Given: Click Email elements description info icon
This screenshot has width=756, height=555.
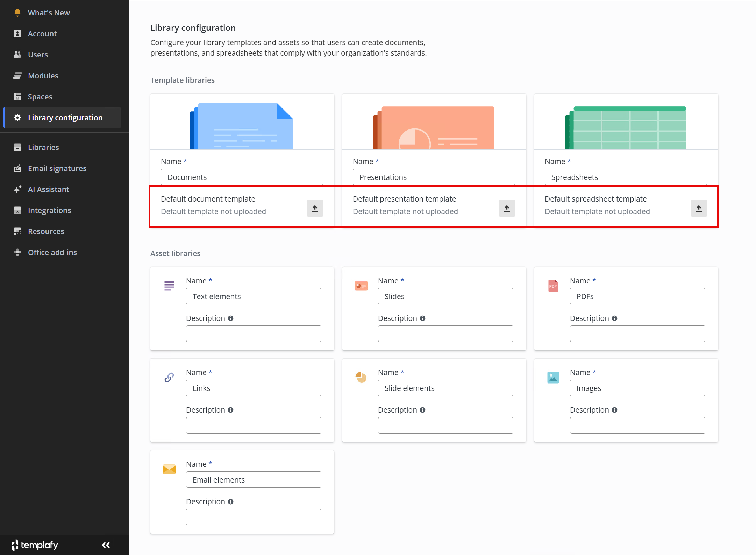Looking at the screenshot, I should coord(230,502).
